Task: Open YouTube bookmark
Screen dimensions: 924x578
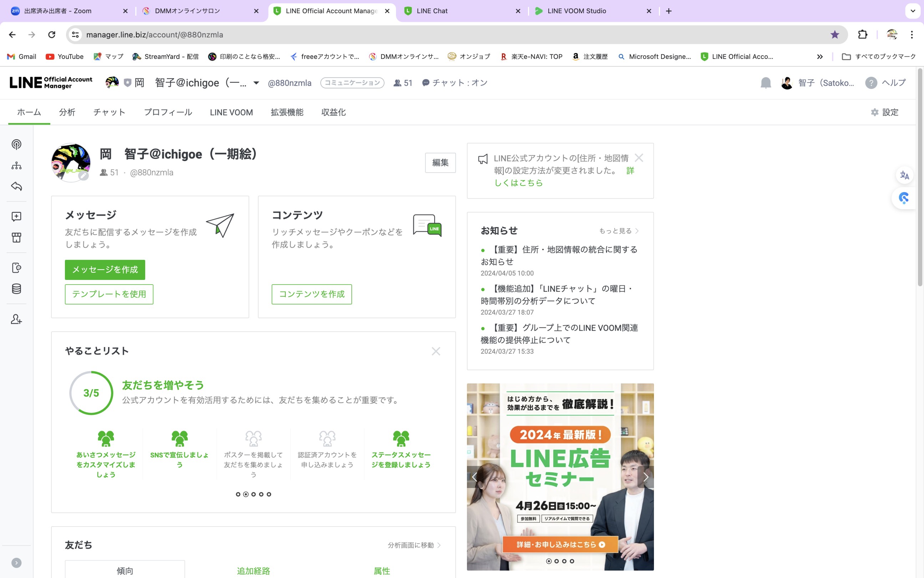Action: click(x=65, y=56)
